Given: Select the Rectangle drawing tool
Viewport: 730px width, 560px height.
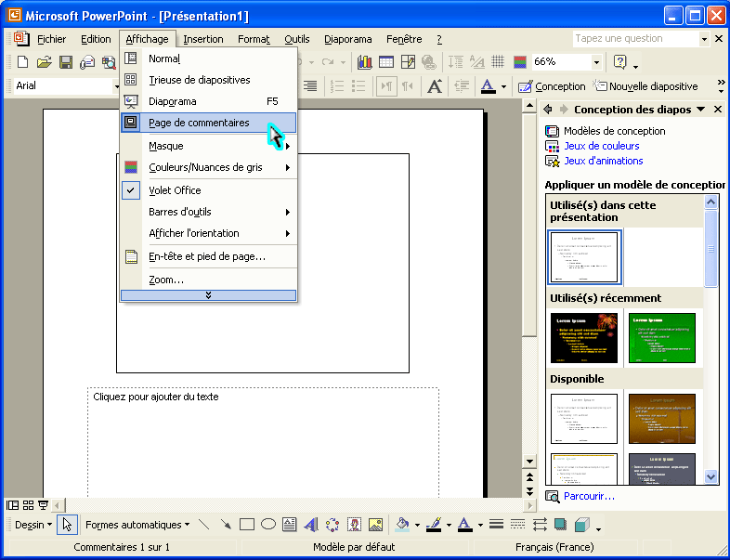Looking at the screenshot, I should pos(247,525).
